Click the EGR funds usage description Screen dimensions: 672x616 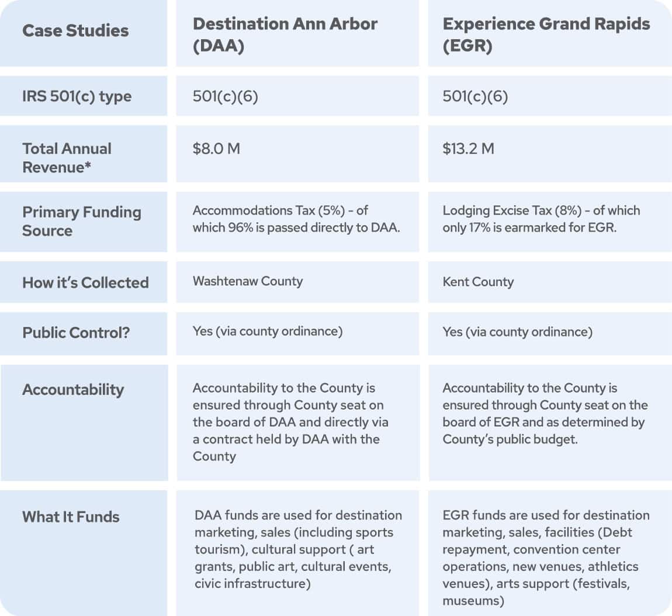click(546, 558)
